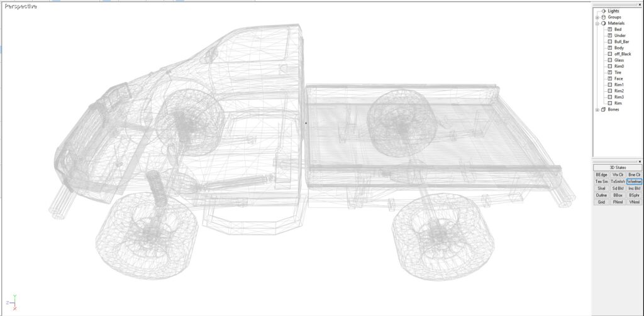The height and width of the screenshot is (316, 644).
Task: Click the Tire material texture icon
Action: [609, 72]
